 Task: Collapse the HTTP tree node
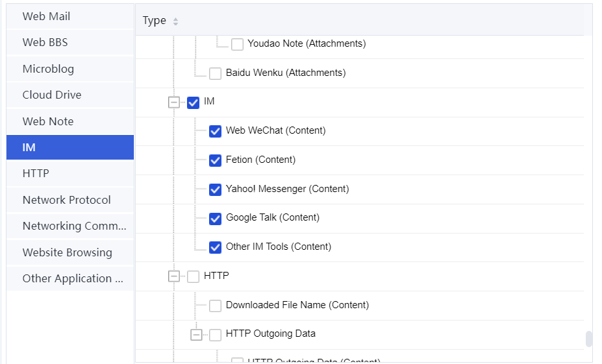(x=173, y=276)
